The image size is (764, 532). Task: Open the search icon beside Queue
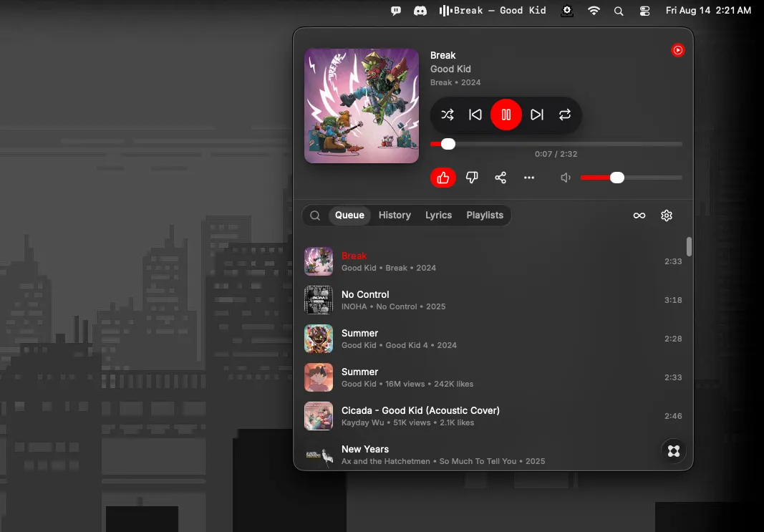[315, 216]
